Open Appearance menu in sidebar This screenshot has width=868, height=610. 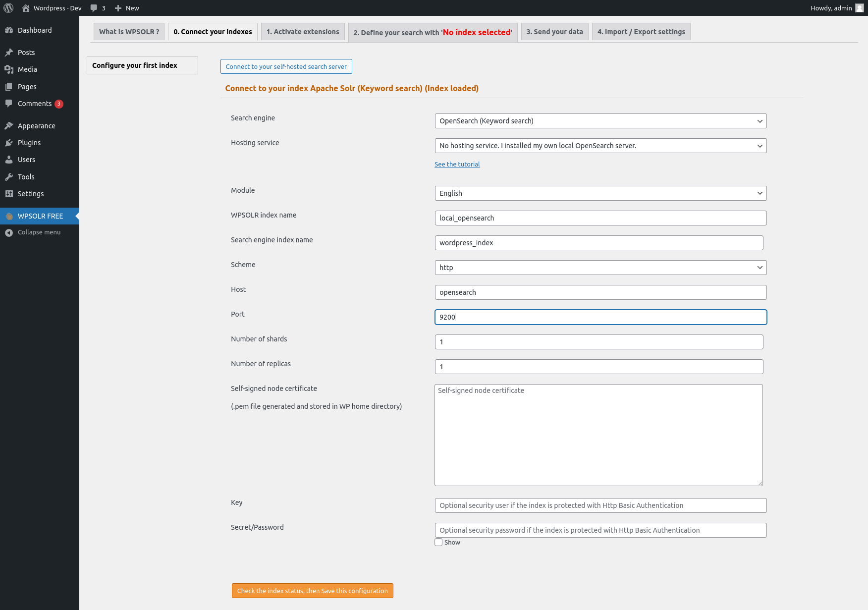pos(40,126)
